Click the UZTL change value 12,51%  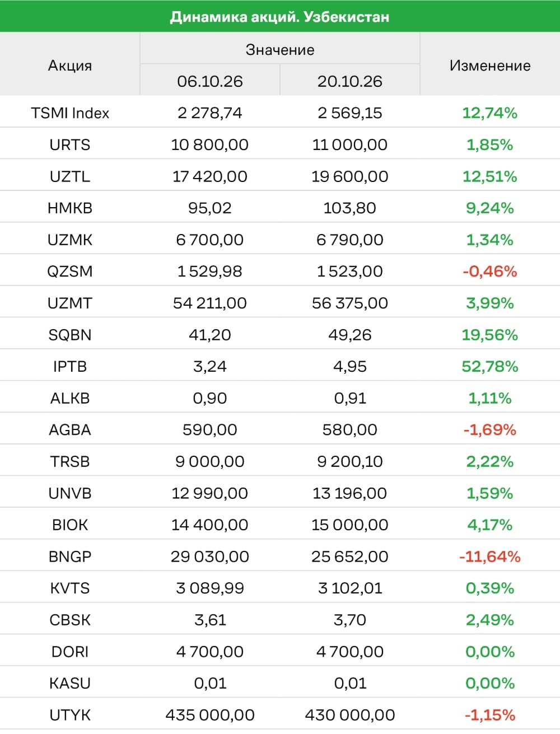490,176
